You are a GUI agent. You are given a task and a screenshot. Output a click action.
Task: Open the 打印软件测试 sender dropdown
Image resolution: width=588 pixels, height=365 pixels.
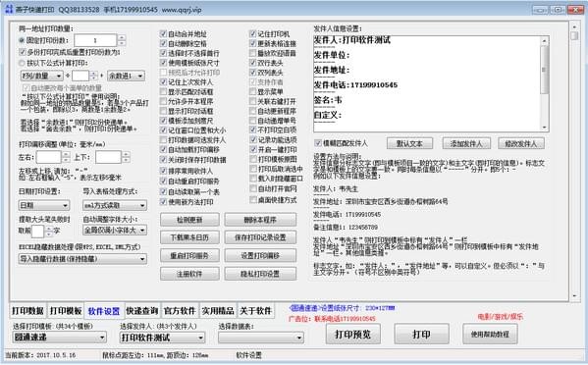[163, 338]
